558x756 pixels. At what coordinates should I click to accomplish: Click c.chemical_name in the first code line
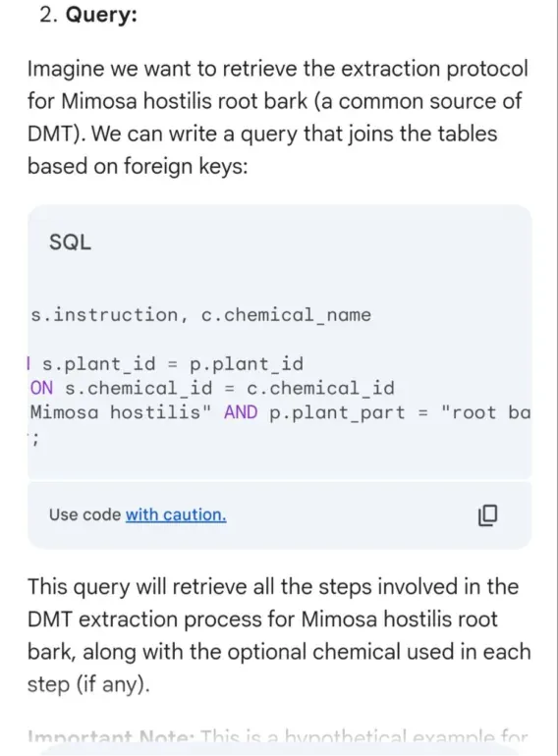click(x=286, y=315)
